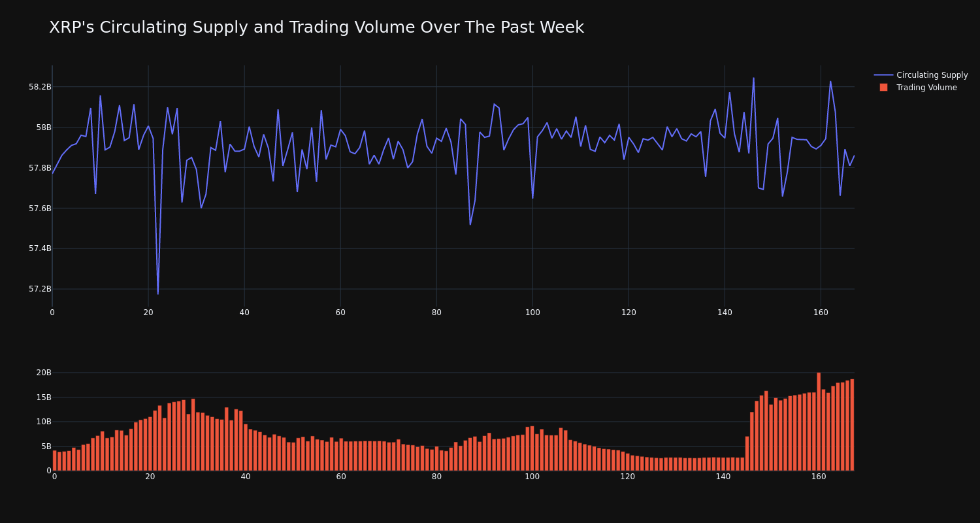Click the blue Circulating Supply legend line
Viewport: 980px width, 523px height.
pyautogui.click(x=883, y=75)
